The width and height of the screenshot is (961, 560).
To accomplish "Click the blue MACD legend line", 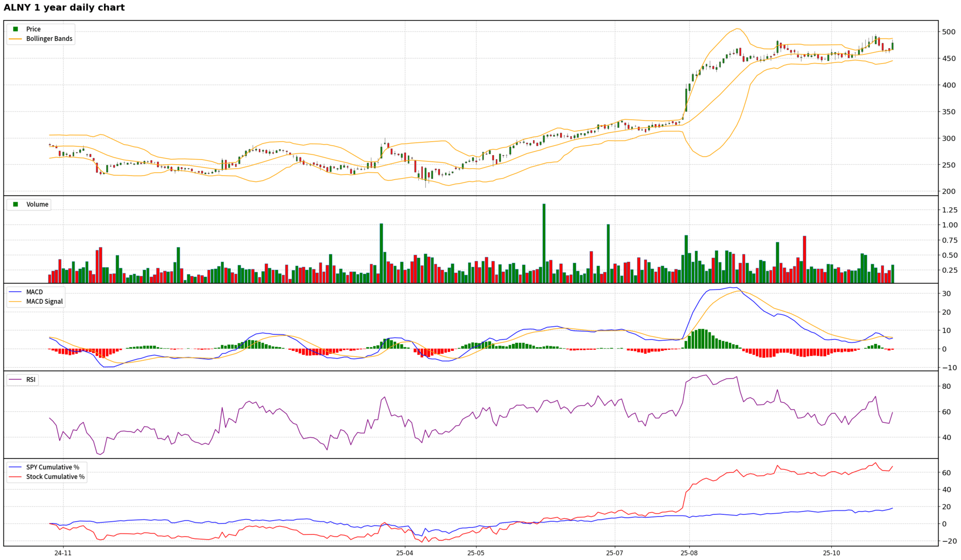I will (x=16, y=292).
